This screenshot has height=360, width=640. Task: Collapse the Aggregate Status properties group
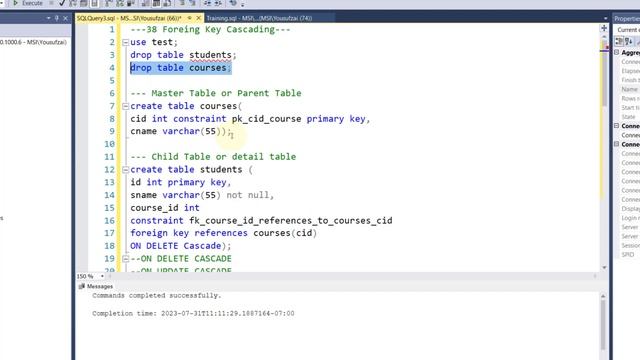[x=617, y=52]
